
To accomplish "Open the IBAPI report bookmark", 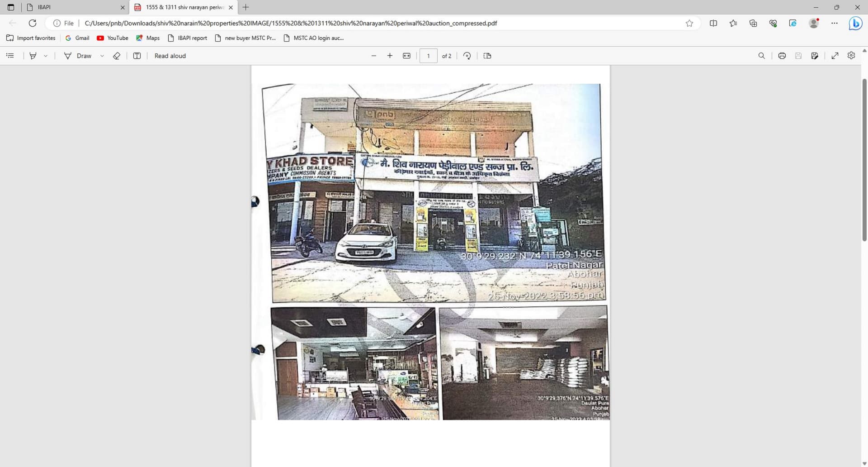I will pos(187,38).
